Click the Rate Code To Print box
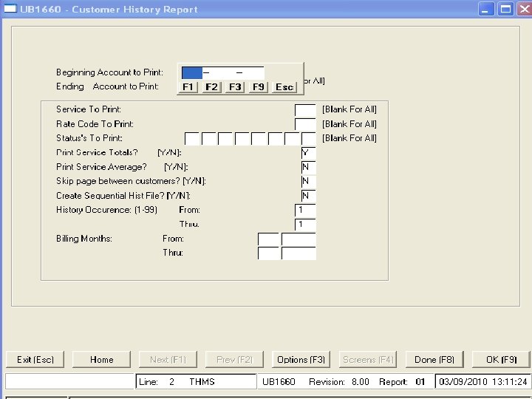The width and height of the screenshot is (532, 399). coord(305,124)
